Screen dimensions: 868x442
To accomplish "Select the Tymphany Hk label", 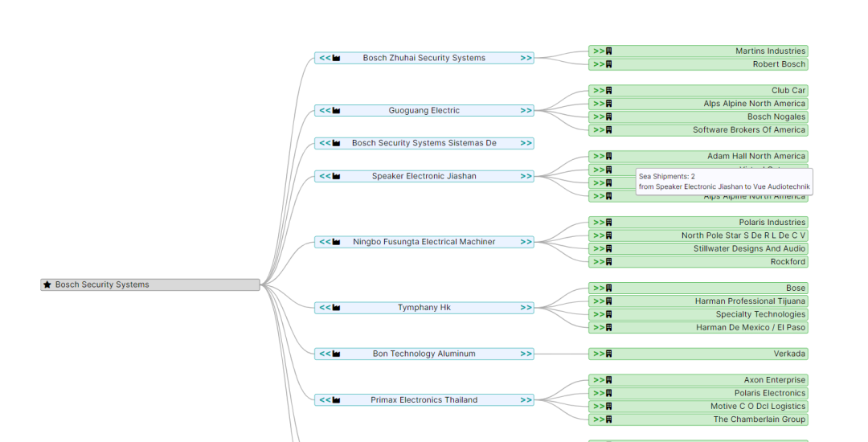I will [x=424, y=308].
